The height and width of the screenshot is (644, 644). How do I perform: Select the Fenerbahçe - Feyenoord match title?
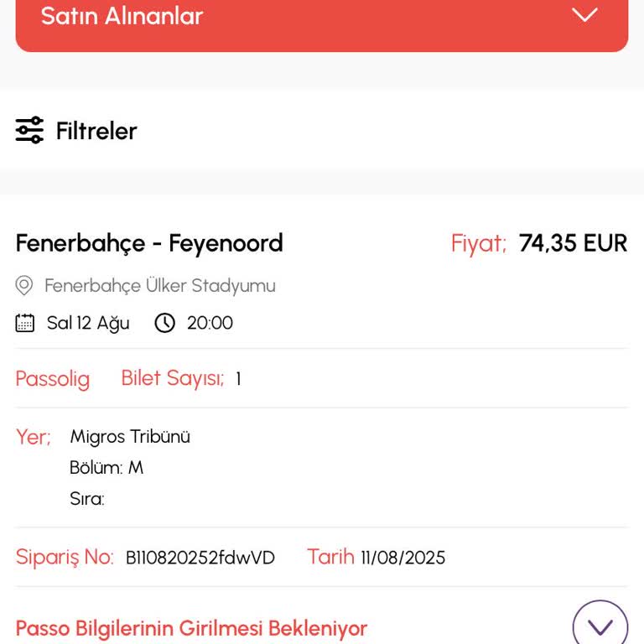(149, 243)
